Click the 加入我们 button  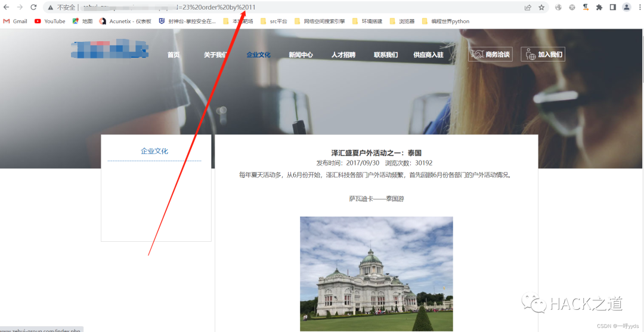click(x=543, y=54)
